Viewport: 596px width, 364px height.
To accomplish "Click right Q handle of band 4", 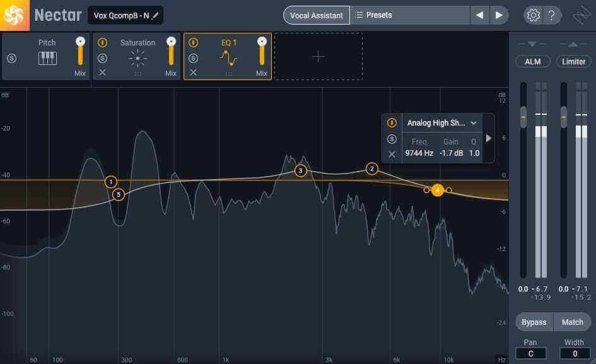I will pyautogui.click(x=449, y=190).
